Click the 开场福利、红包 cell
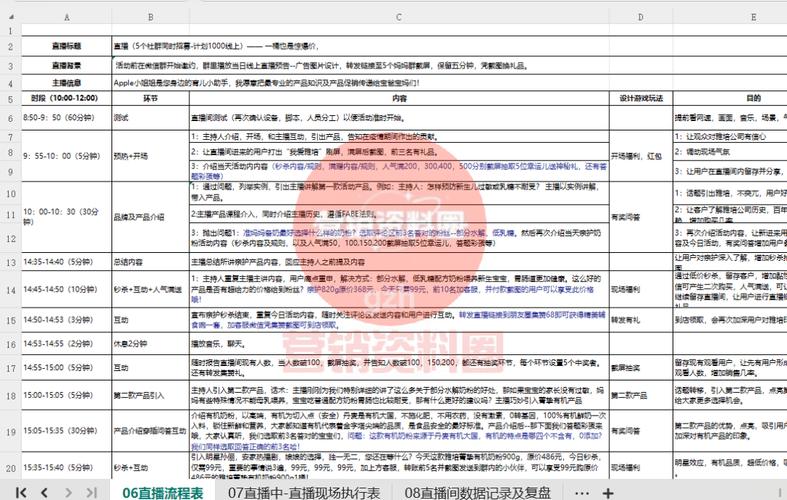Viewport: 787px width, 500px height. tap(640, 156)
